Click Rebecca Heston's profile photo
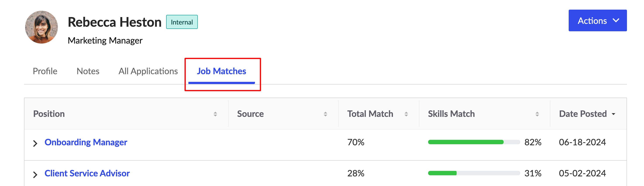 pos(41,27)
